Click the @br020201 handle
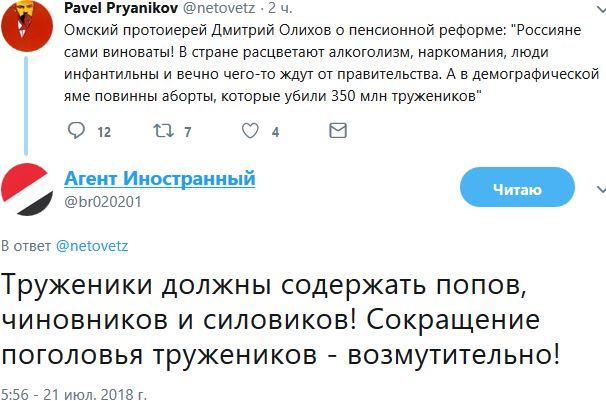This screenshot has height=401, width=606. 102,201
